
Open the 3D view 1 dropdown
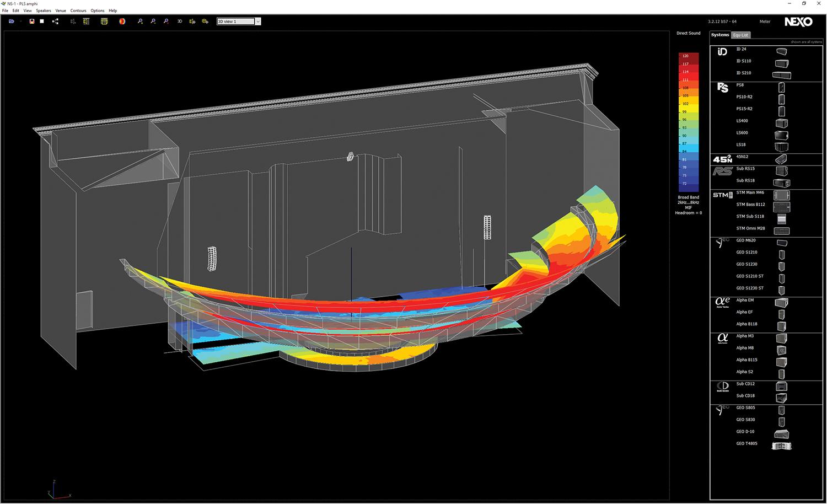(x=257, y=22)
